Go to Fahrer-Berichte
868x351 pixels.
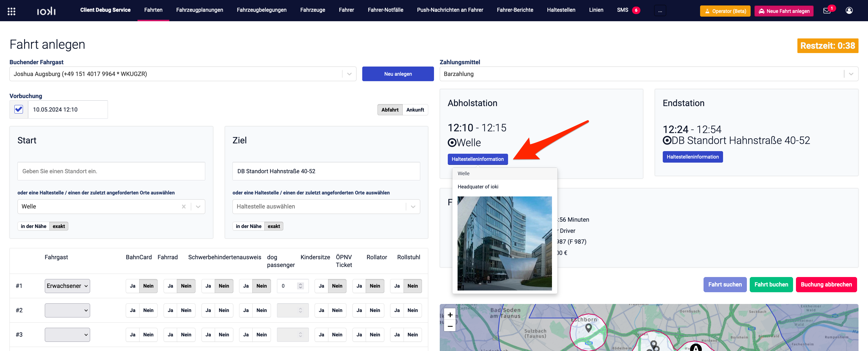[515, 10]
